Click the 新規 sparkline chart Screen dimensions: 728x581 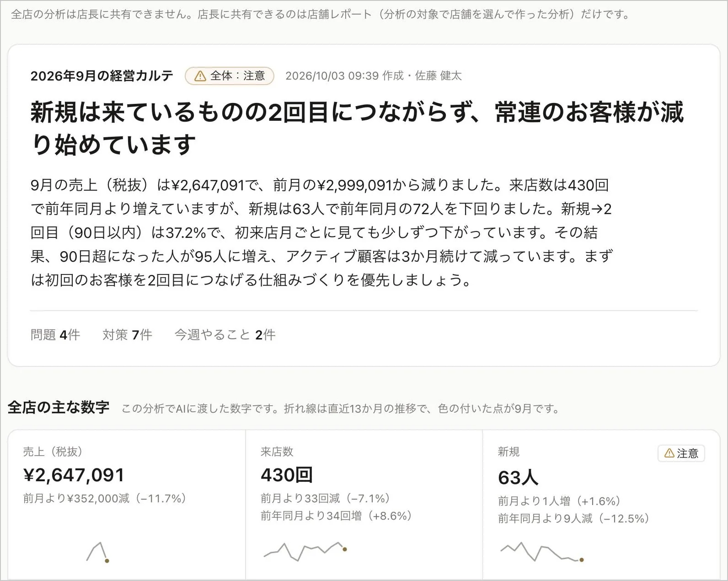pos(542,552)
